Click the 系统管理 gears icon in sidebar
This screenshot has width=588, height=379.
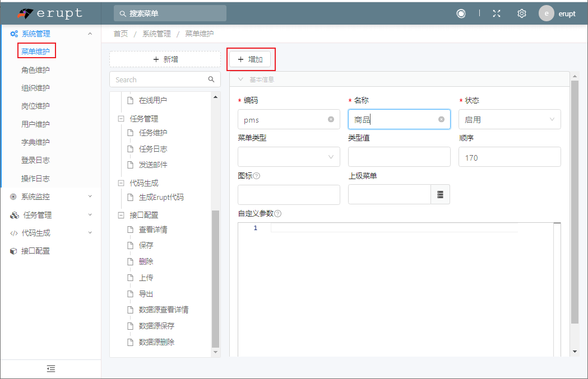[14, 34]
